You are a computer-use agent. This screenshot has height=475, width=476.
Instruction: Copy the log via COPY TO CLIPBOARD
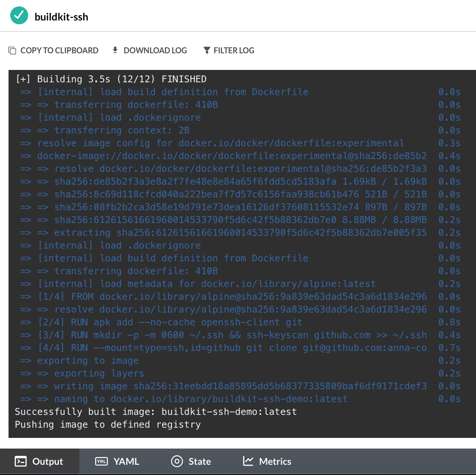(53, 50)
